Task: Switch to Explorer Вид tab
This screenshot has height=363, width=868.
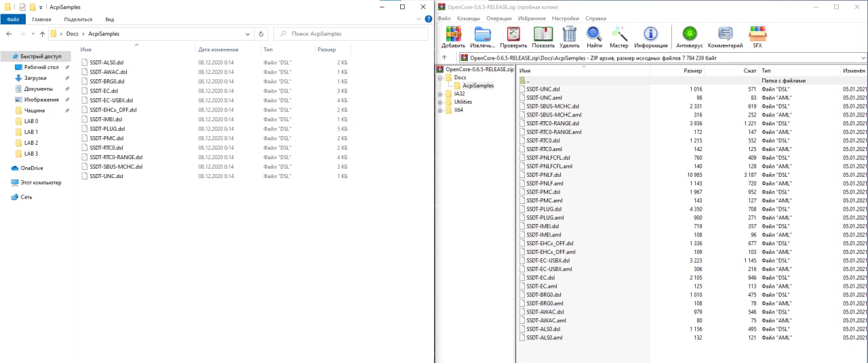Action: (x=110, y=20)
